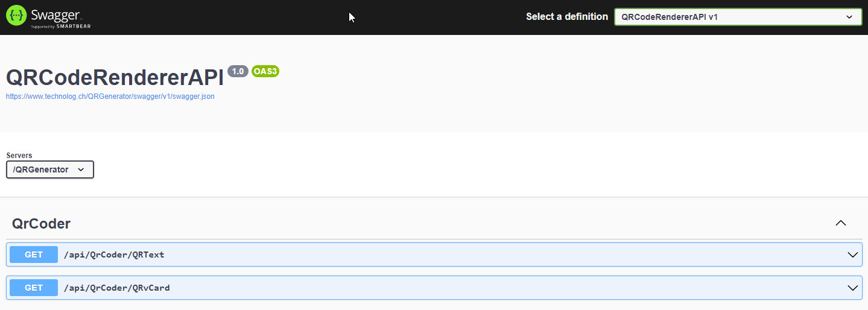
Task: Click the Supported by SMARTBEAR text
Action: tap(61, 27)
